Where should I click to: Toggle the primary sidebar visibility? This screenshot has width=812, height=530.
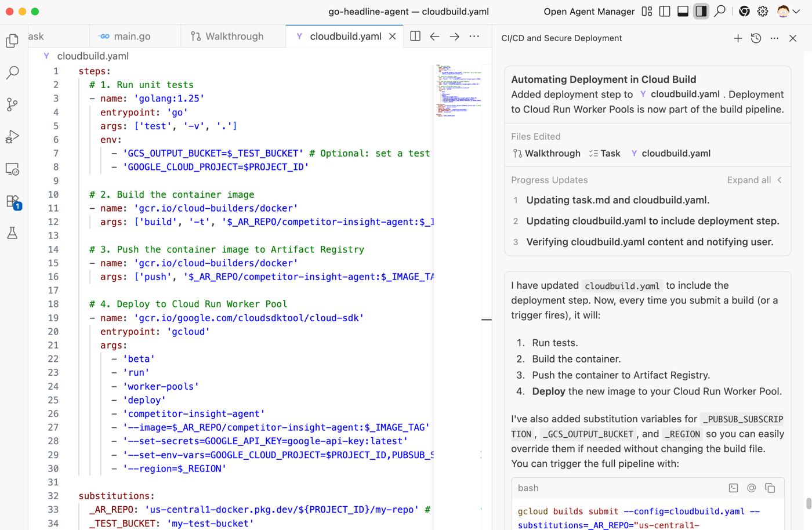[x=665, y=12]
